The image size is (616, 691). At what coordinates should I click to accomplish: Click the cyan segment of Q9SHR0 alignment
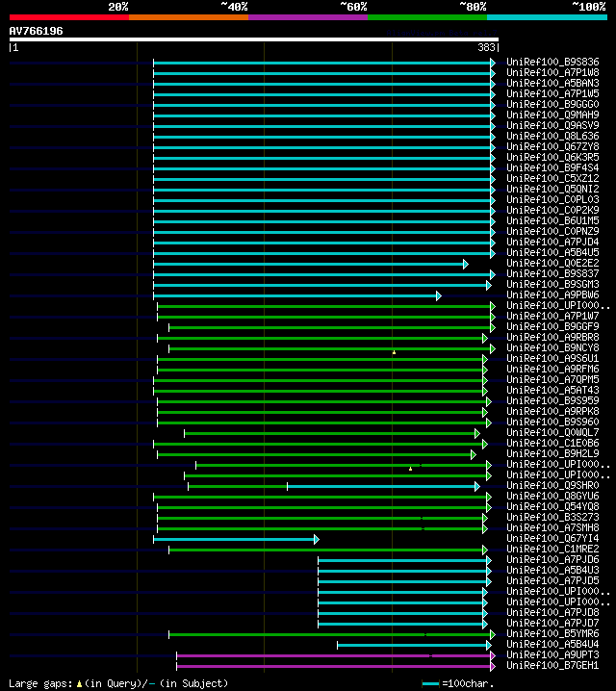click(x=381, y=487)
